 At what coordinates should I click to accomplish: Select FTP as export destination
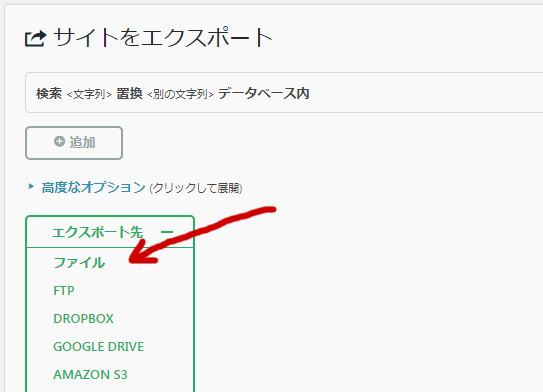64,291
